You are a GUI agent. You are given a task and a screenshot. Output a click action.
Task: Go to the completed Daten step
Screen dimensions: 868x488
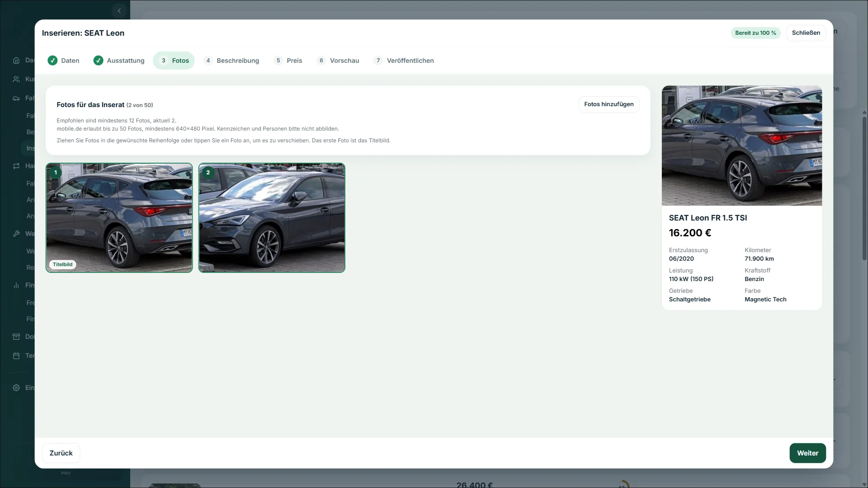click(64, 61)
